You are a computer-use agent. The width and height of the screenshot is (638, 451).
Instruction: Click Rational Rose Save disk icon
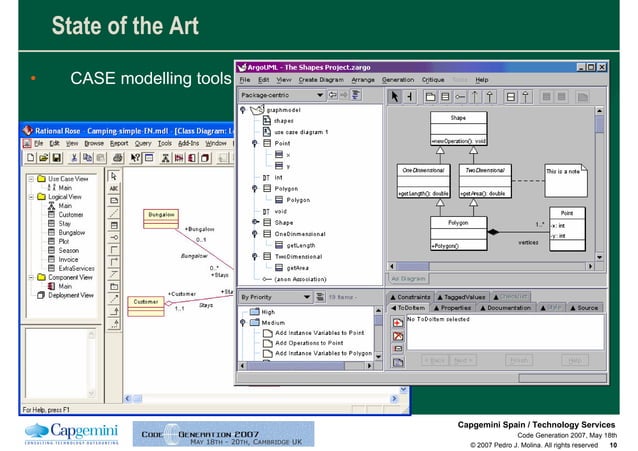57,158
